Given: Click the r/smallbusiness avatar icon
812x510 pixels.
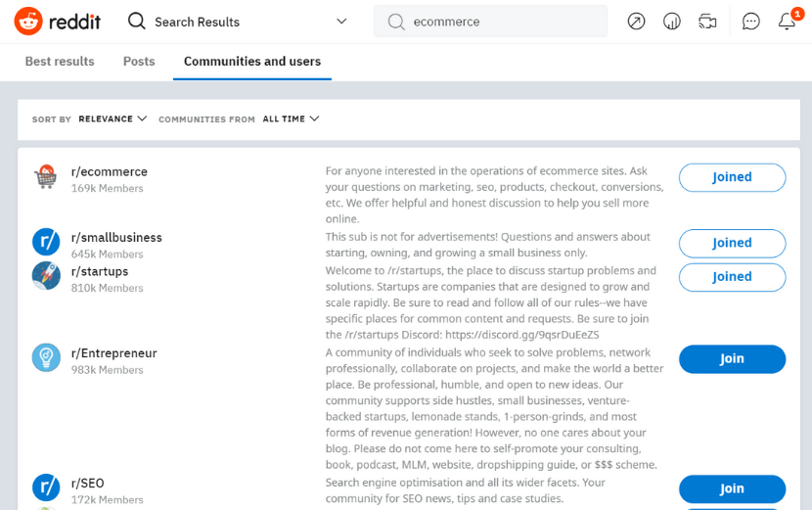Looking at the screenshot, I should point(46,242).
